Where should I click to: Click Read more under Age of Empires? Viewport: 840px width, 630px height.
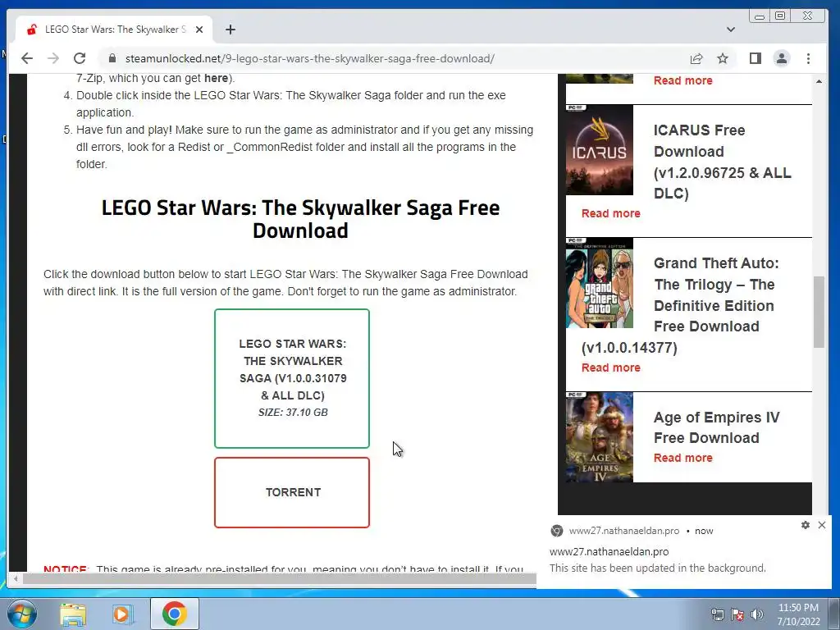(x=683, y=458)
